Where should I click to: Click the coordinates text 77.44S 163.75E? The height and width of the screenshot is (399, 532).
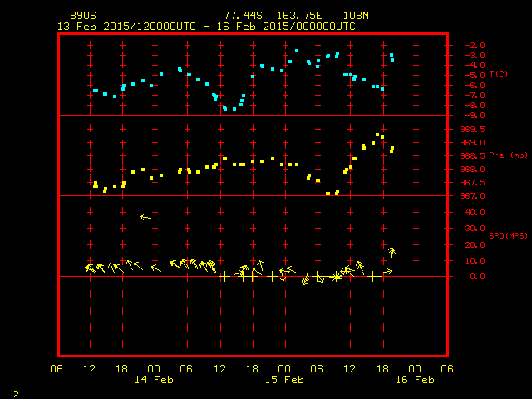pyautogui.click(x=273, y=16)
